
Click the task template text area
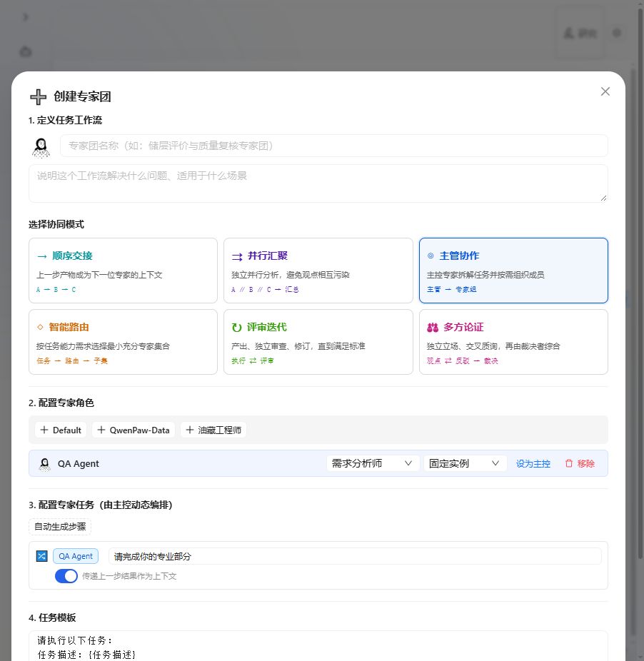pos(318,646)
